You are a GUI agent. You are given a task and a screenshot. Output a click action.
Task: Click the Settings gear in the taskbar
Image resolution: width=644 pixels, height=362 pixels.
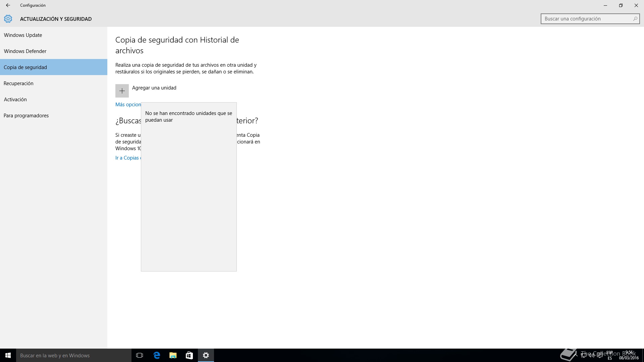point(206,355)
